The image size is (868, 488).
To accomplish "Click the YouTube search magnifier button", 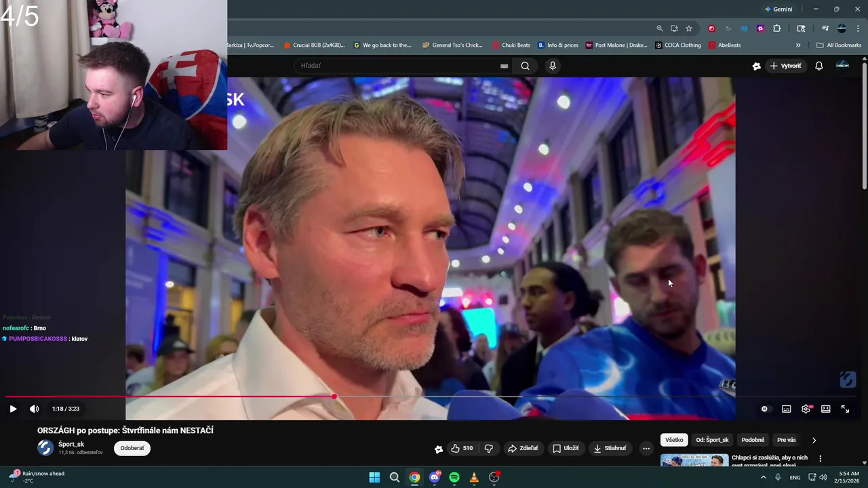I will tap(525, 66).
